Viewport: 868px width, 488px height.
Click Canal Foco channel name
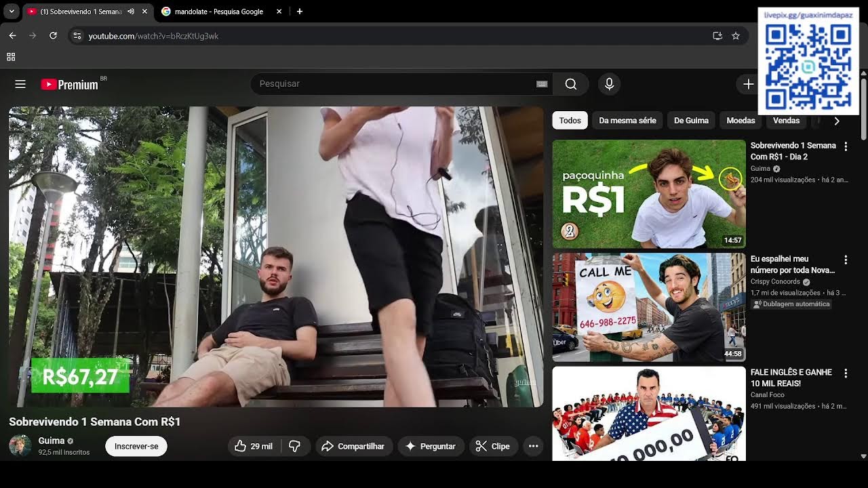coord(767,394)
